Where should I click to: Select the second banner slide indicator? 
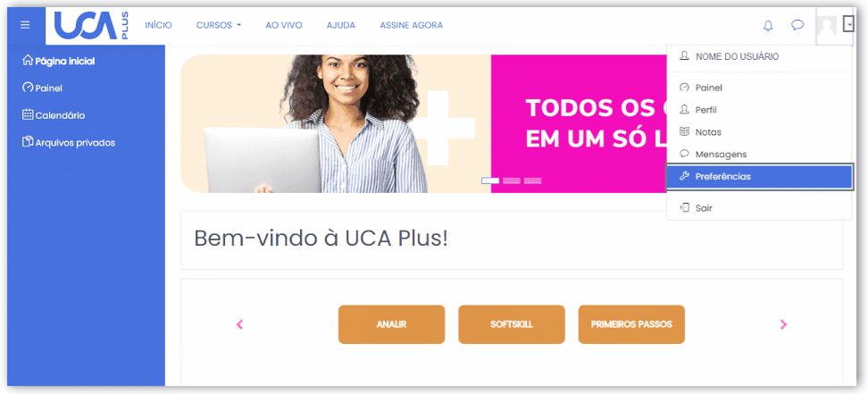click(512, 180)
